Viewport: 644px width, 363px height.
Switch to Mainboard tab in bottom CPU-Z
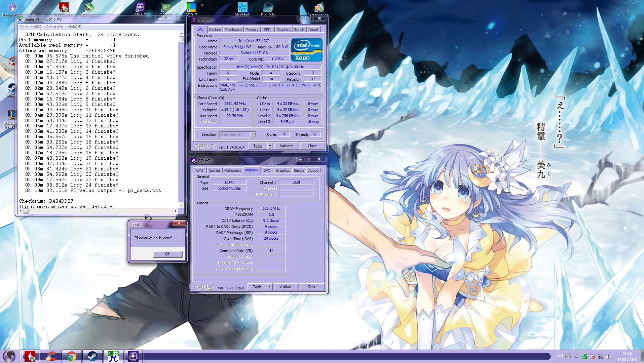[233, 170]
